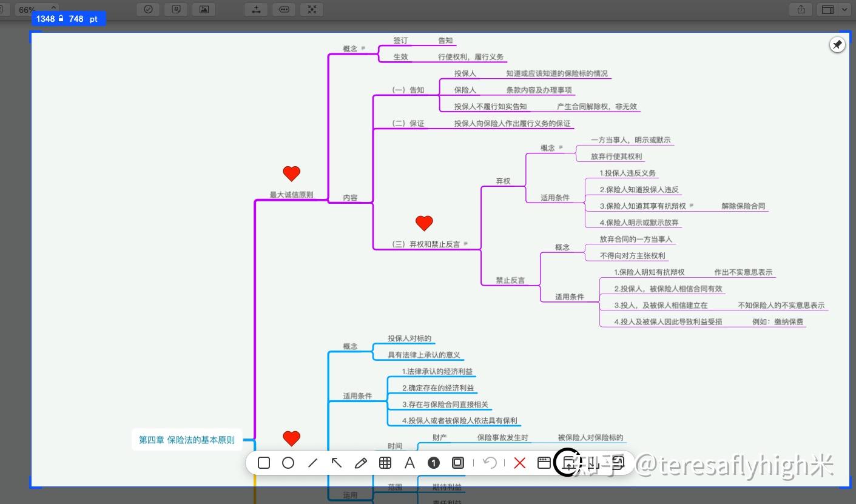The height and width of the screenshot is (504, 856).
Task: Edit the 1348 width value
Action: click(45, 19)
